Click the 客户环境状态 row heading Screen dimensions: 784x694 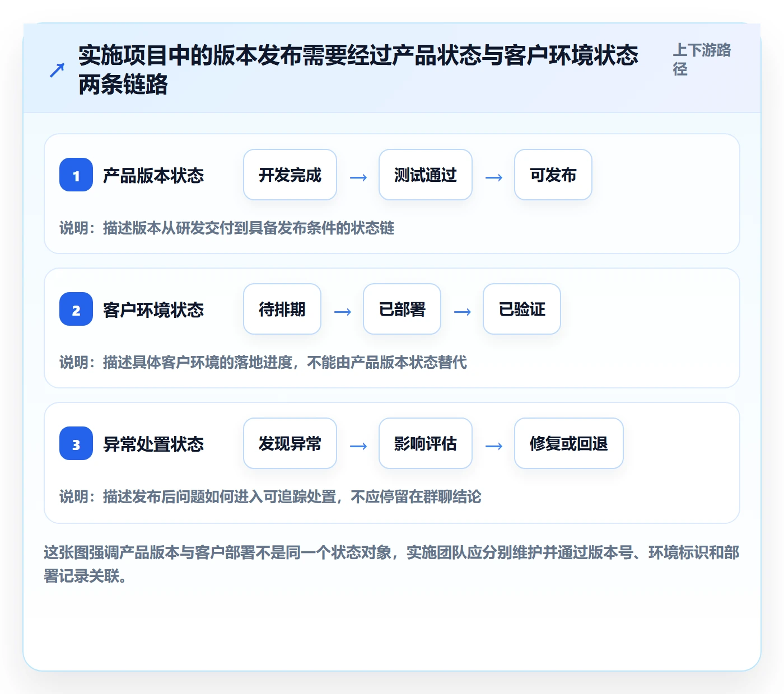153,310
